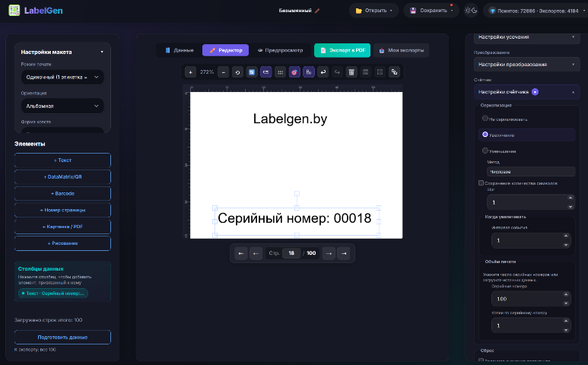Screen dimensions: 588x365
Task: Select the Уменьшение radio option
Action: click(485, 151)
